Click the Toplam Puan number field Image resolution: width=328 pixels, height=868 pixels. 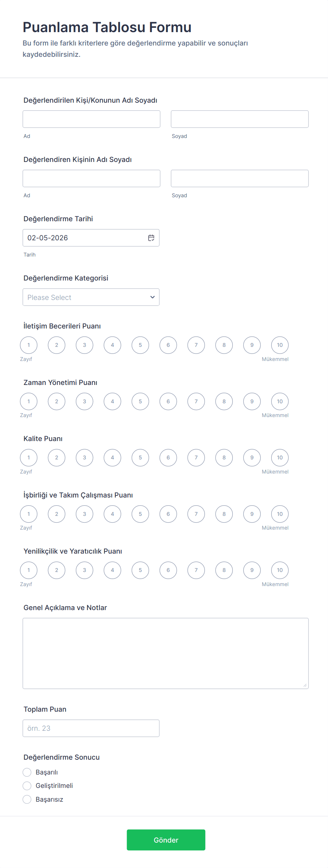[x=91, y=728]
